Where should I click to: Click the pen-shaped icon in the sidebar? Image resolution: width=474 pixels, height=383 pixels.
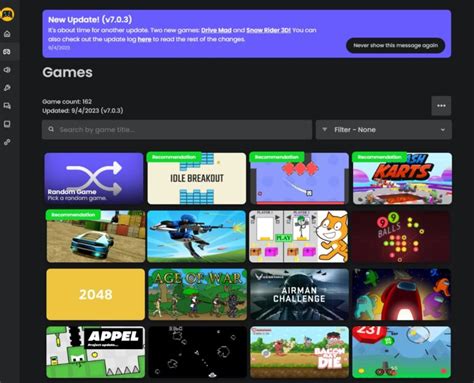point(7,88)
